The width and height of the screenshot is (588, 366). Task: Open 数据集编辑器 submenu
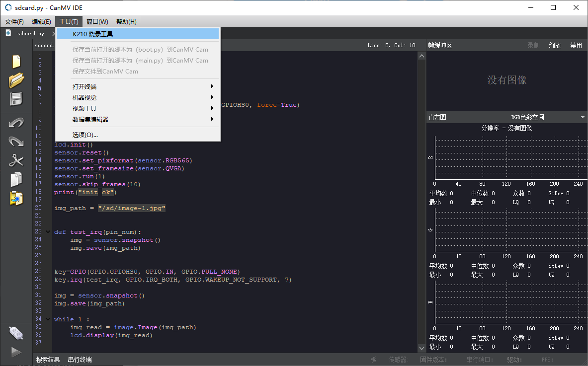point(138,119)
